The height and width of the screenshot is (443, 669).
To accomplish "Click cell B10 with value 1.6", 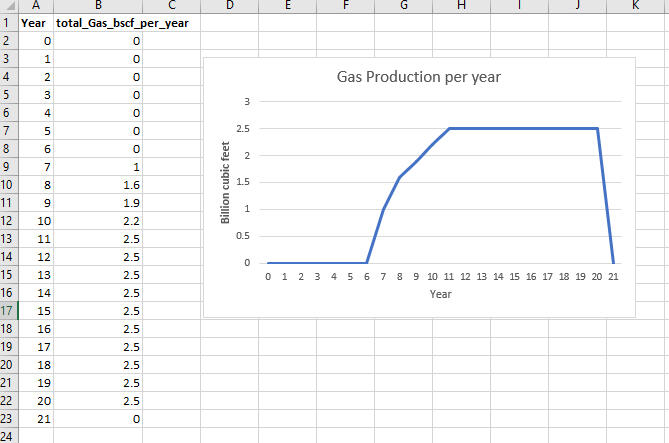I will click(x=98, y=185).
